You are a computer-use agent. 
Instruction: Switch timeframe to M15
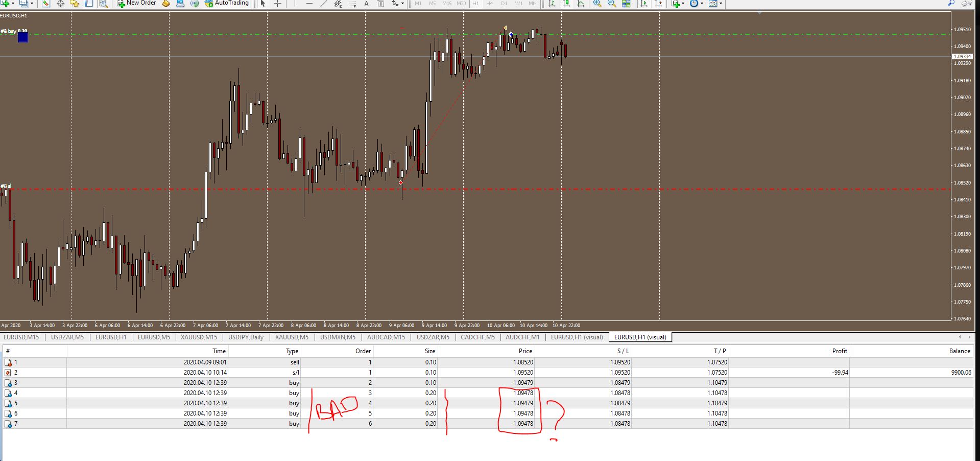coord(447,4)
